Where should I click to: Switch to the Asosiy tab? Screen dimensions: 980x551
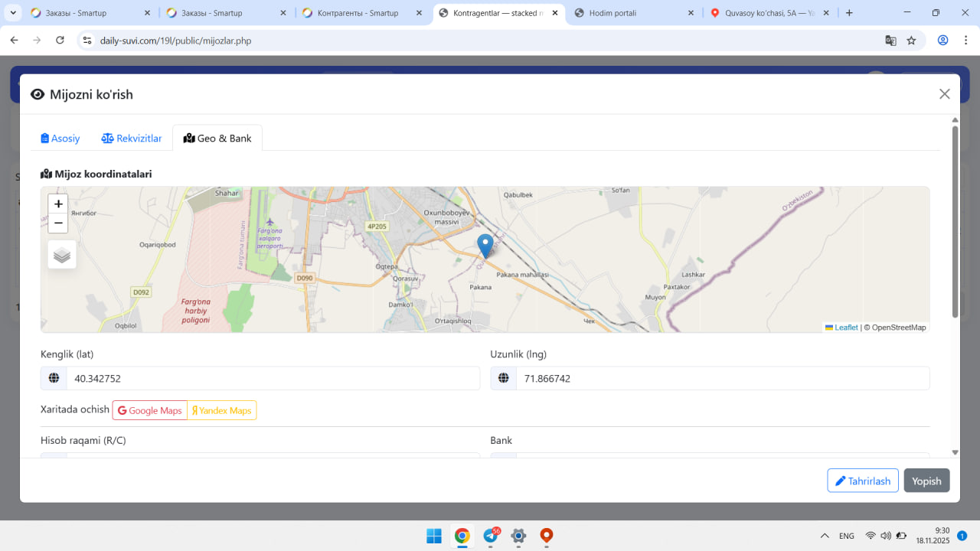60,139
